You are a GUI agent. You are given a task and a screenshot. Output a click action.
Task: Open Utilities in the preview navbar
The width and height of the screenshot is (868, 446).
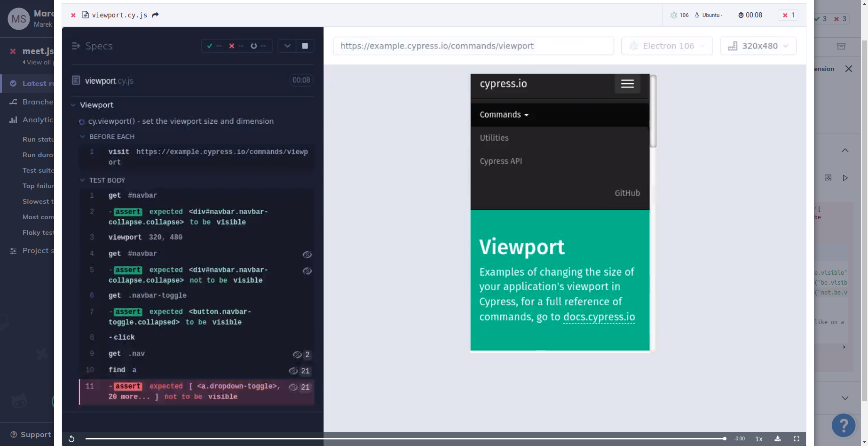pyautogui.click(x=494, y=138)
